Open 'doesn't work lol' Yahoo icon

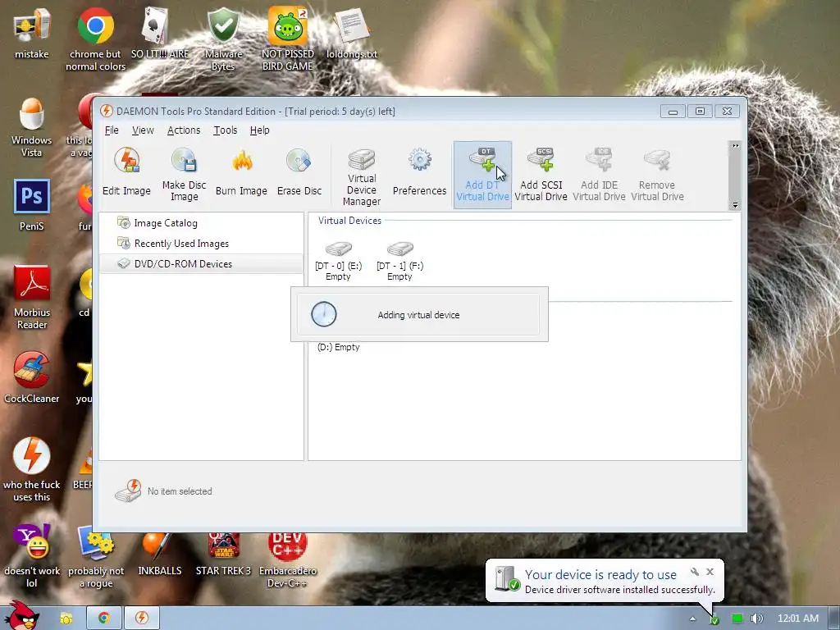[32, 556]
